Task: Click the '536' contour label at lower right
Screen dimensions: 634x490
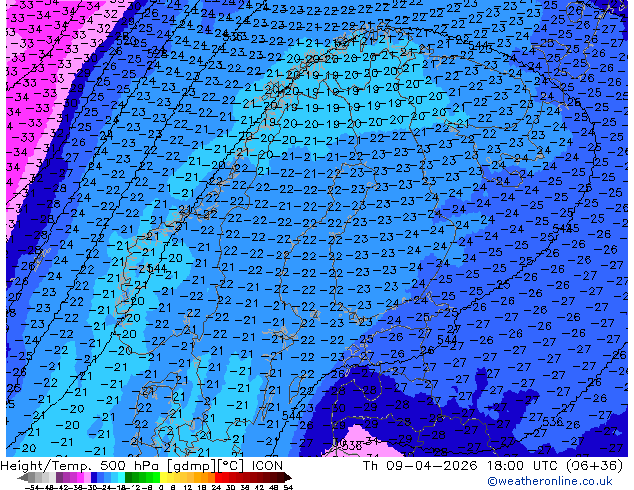Action: click(553, 422)
